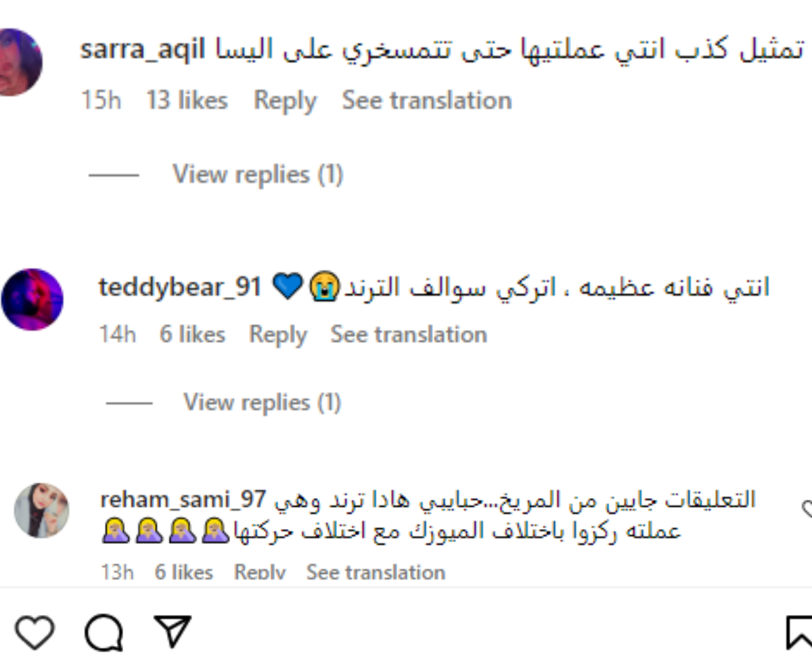Reply to sarra_aqil's comment
The height and width of the screenshot is (665, 812).
[x=285, y=101]
